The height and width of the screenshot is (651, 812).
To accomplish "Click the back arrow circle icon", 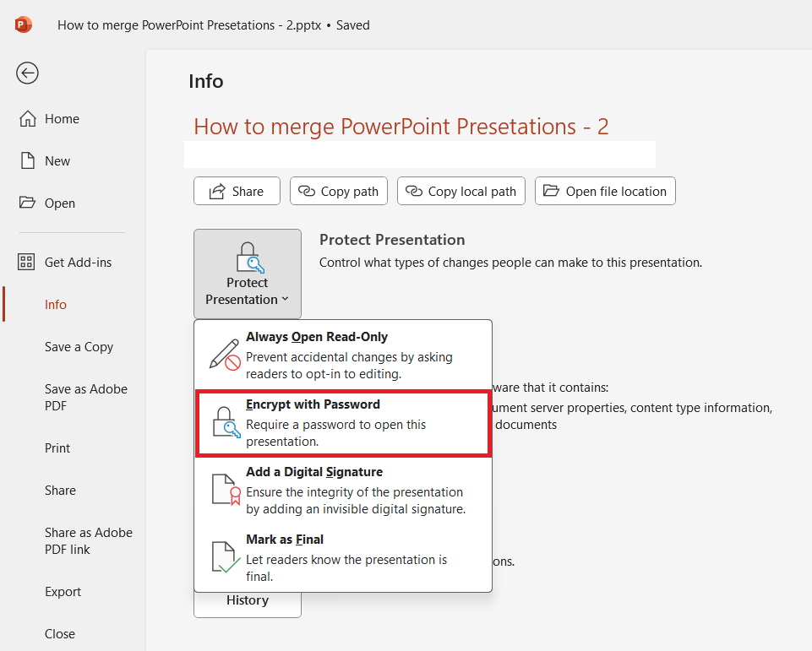I will (27, 73).
